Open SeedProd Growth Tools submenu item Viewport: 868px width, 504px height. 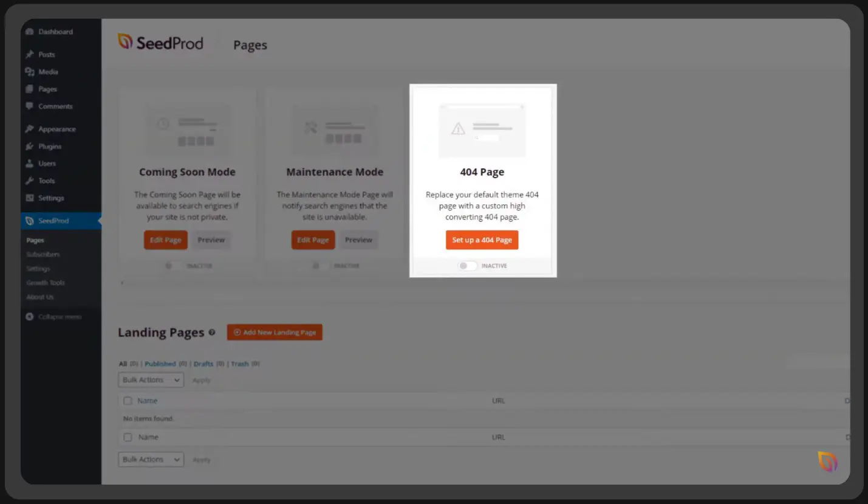[x=45, y=283]
